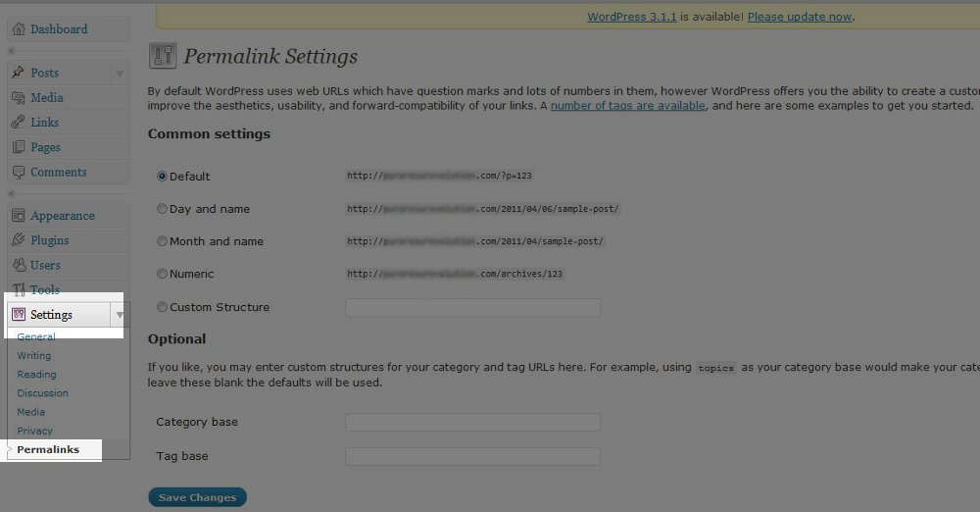Screen dimensions: 980x512
Task: Click the Appearance icon in sidebar
Action: 19,216
